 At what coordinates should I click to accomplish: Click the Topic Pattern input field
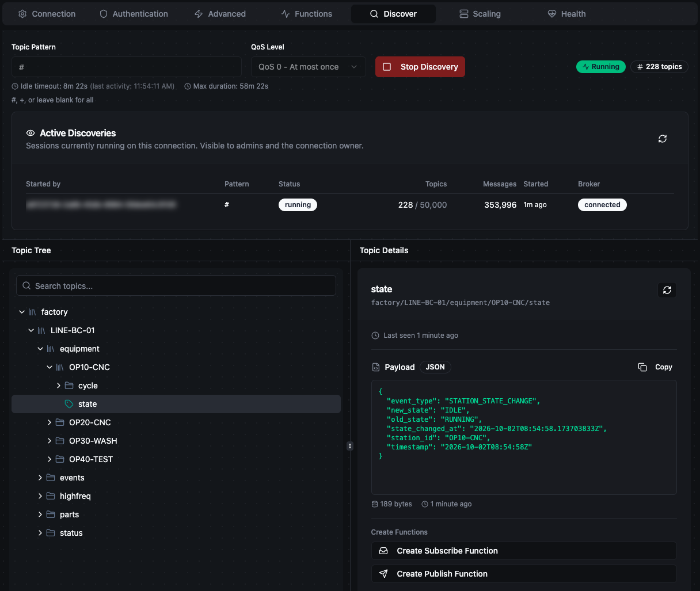pos(127,67)
